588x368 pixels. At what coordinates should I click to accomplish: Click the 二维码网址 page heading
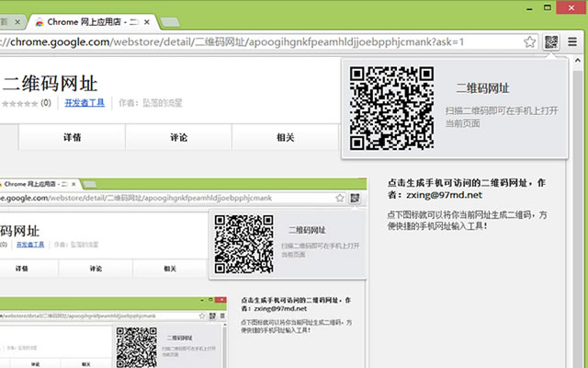50,84
